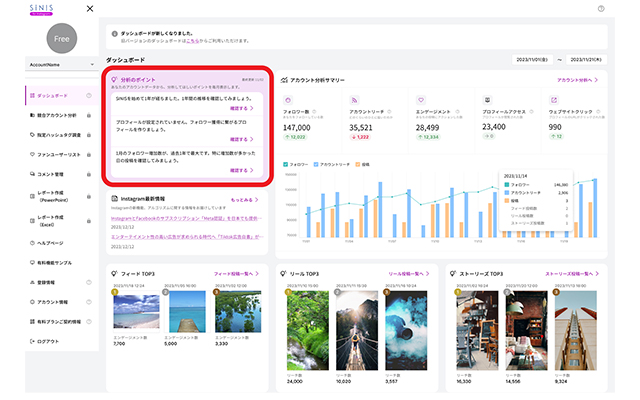Click lock icon beside 競合アカウント分析
Screen dimensions: 640x400
[x=89, y=116]
